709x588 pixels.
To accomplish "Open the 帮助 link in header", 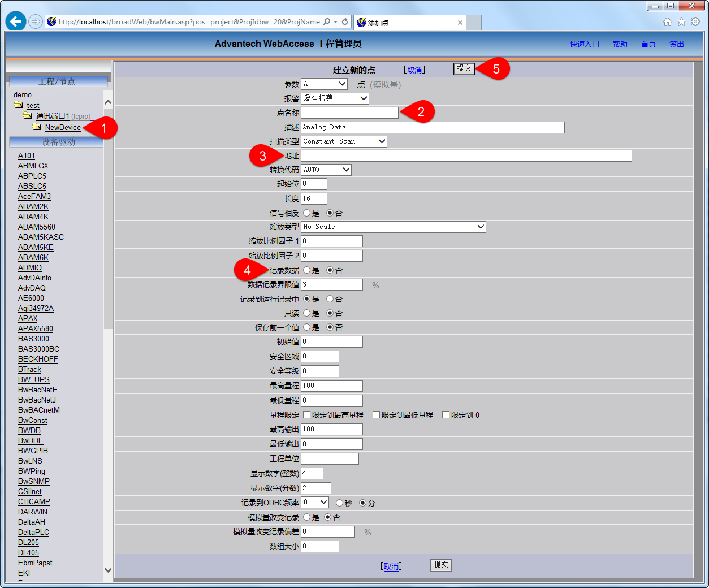I will coord(620,45).
